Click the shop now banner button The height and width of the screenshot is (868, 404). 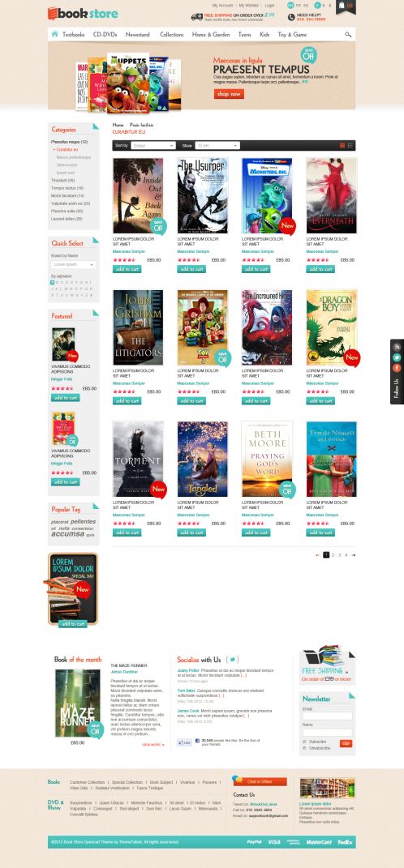(229, 94)
